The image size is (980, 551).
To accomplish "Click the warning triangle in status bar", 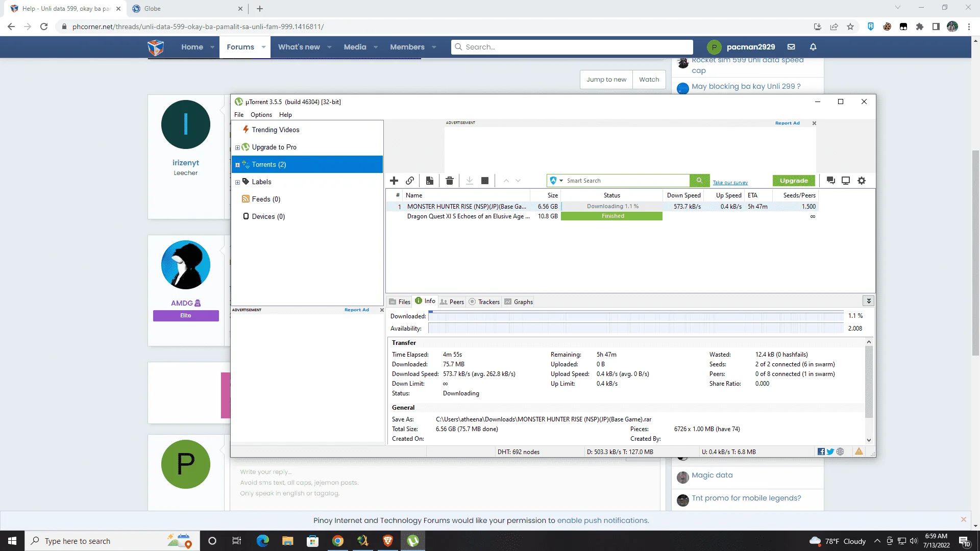I will 859,452.
